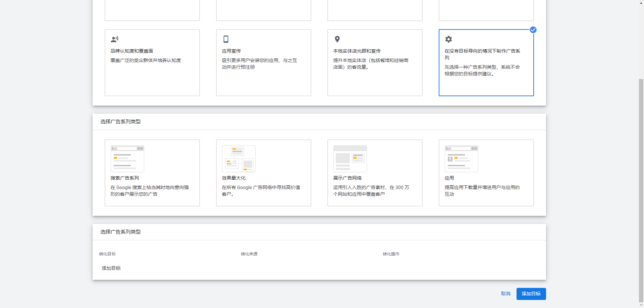This screenshot has height=308, width=644.
Task: Click the scrollbar up arrow
Action: 641,3
